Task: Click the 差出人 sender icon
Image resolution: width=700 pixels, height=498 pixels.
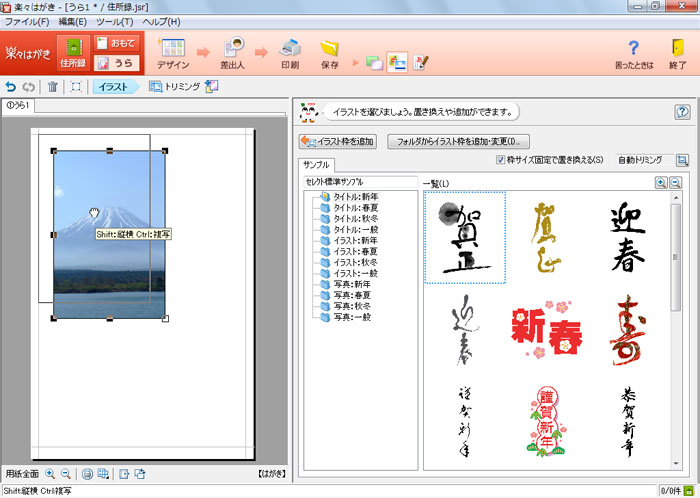Action: [235, 52]
